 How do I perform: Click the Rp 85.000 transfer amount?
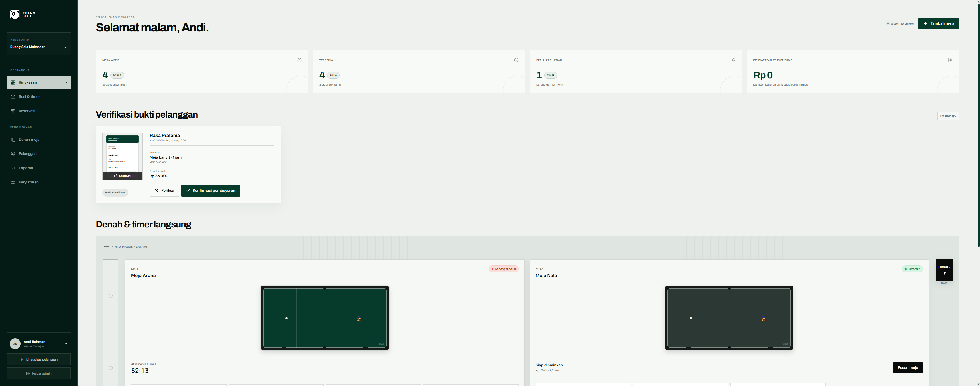(x=159, y=176)
